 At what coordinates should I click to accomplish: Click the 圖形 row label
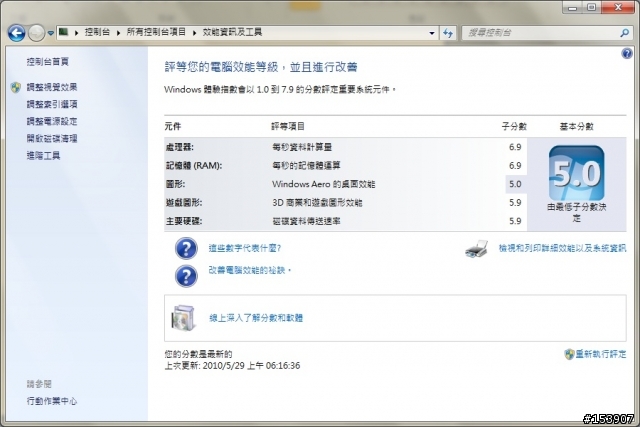point(175,184)
